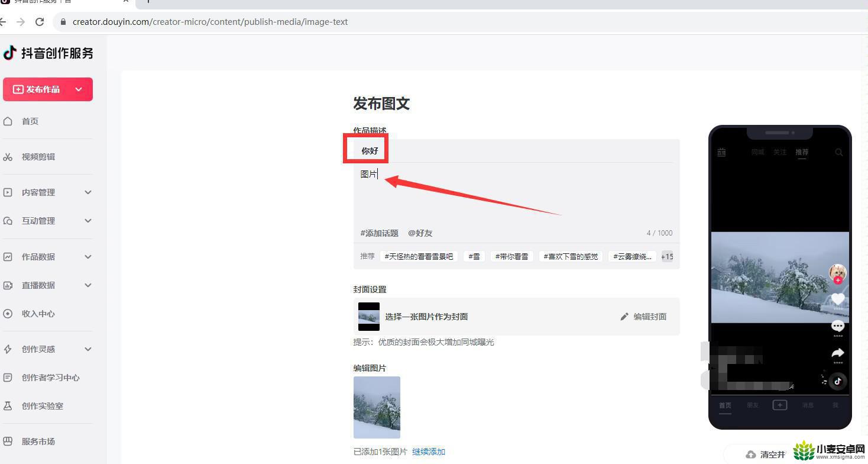
Task: Open 首页 home in the sidebar
Action: click(x=30, y=121)
